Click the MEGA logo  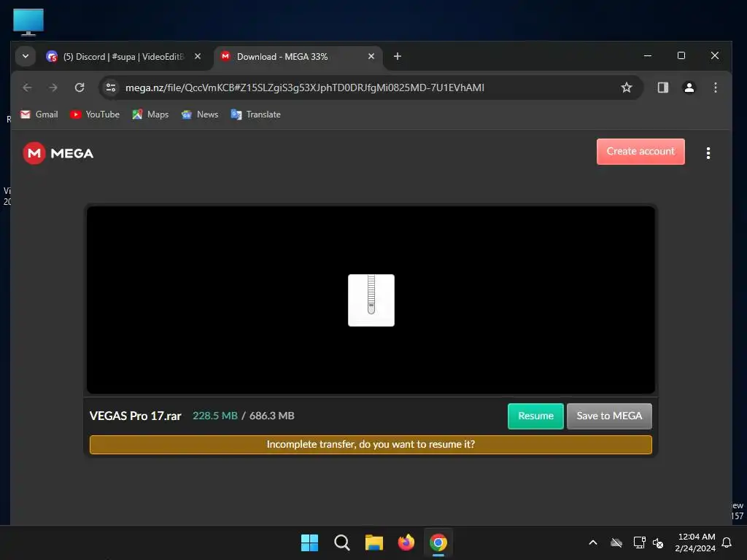click(58, 153)
